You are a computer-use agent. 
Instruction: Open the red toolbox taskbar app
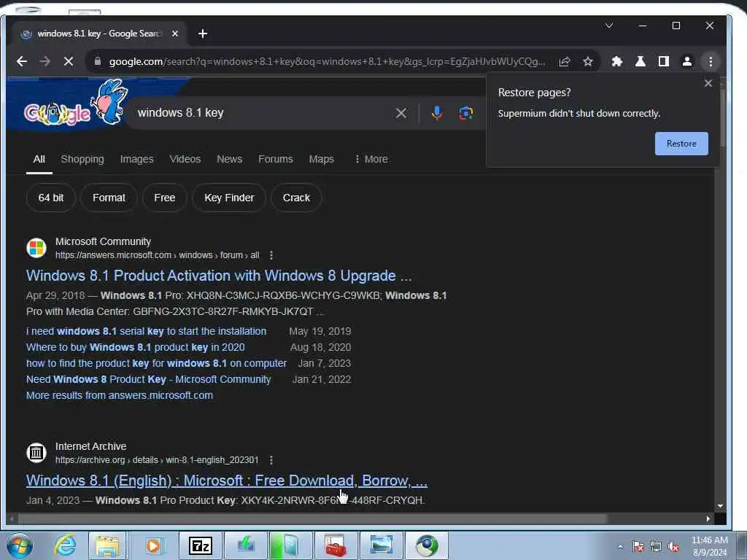(x=336, y=545)
